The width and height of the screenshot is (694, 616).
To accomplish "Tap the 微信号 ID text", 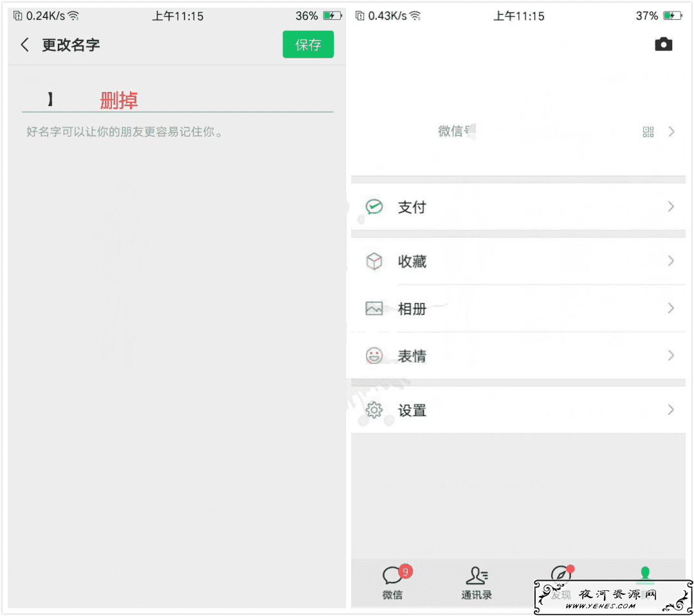I will pyautogui.click(x=456, y=131).
